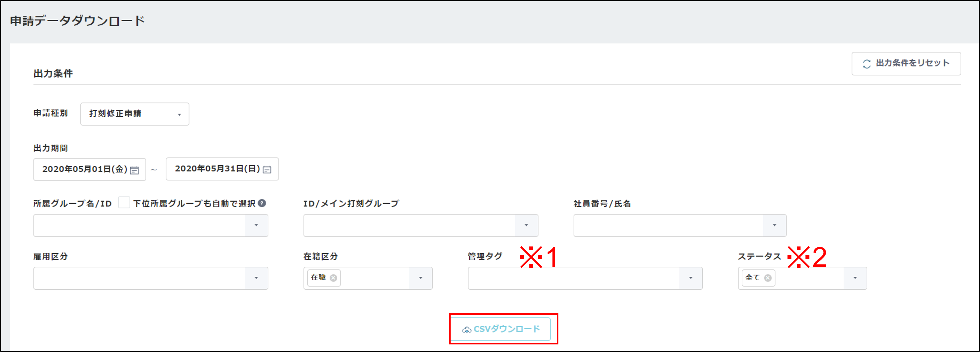Click inside the 社員番号/氏名 input field

668,226
